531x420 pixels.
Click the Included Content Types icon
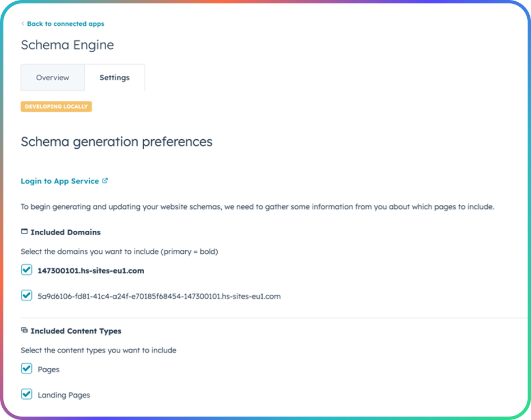coord(24,331)
